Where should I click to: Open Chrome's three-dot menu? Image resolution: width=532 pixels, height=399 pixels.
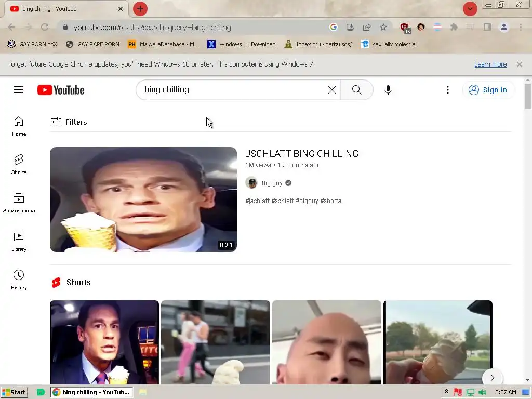click(x=521, y=27)
